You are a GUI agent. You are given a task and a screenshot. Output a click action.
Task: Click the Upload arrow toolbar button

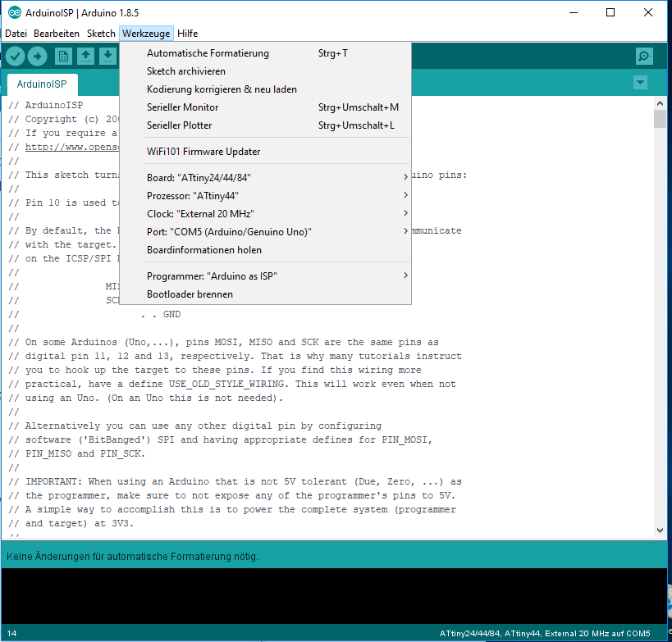pos(37,56)
